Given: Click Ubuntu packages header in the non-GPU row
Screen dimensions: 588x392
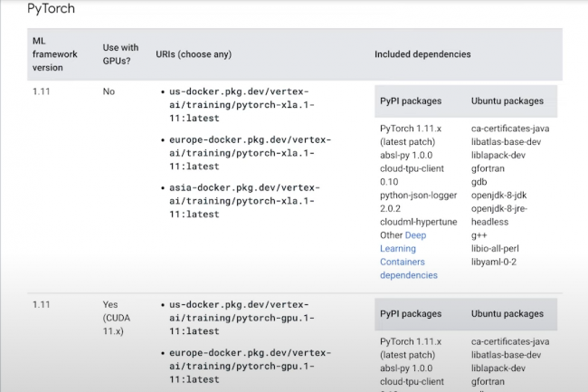Looking at the screenshot, I should tap(507, 101).
